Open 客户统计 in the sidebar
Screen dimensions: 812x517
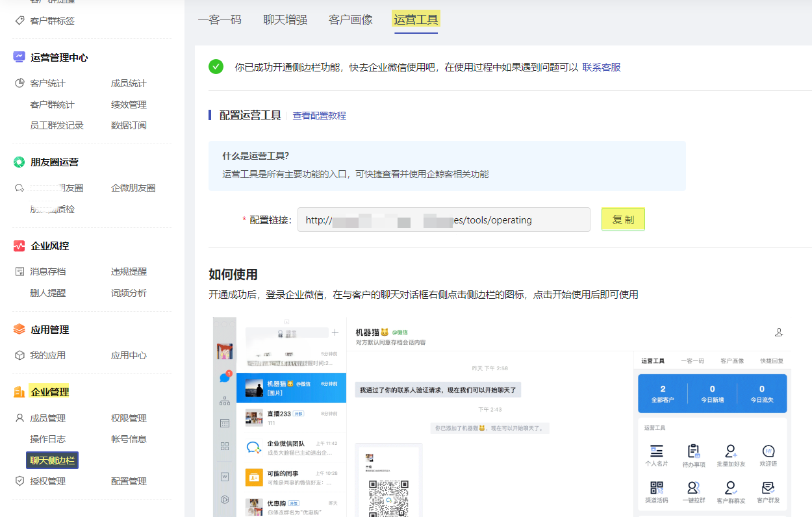pyautogui.click(x=48, y=83)
